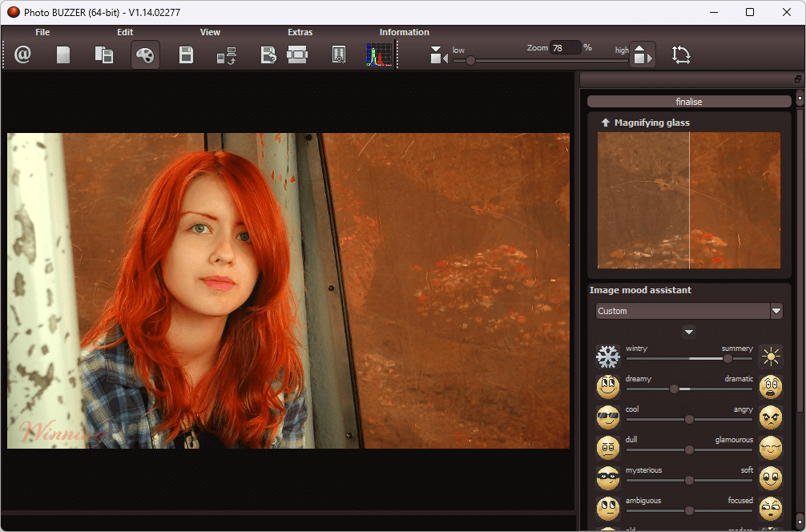Screen dimensions: 806x532
Task: Click the floppy disk save icon
Action: (x=186, y=54)
